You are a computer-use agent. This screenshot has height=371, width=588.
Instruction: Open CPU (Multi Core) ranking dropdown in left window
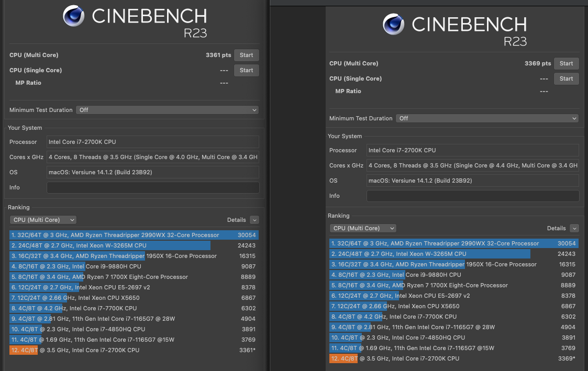point(43,220)
